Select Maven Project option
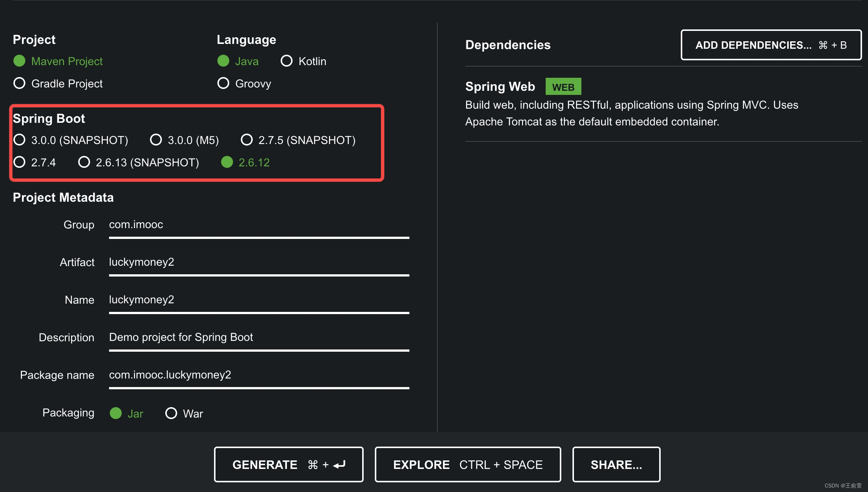 19,61
